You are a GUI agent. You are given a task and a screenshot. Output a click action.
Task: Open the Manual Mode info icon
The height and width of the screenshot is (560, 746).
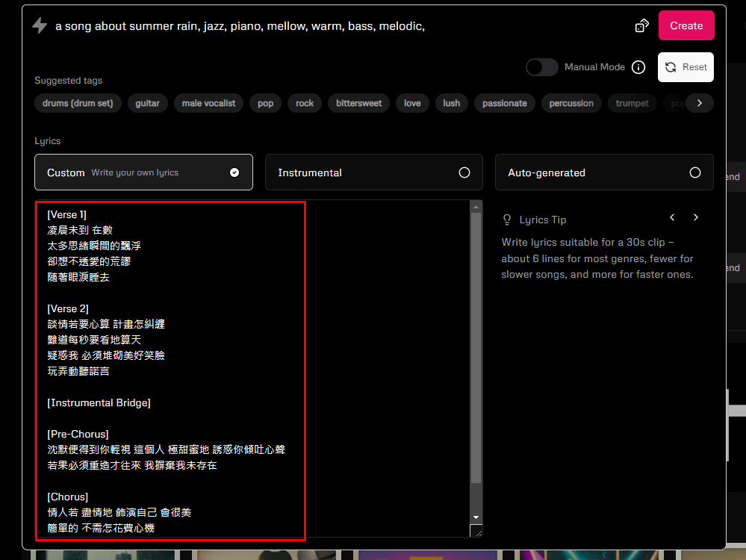coord(638,67)
